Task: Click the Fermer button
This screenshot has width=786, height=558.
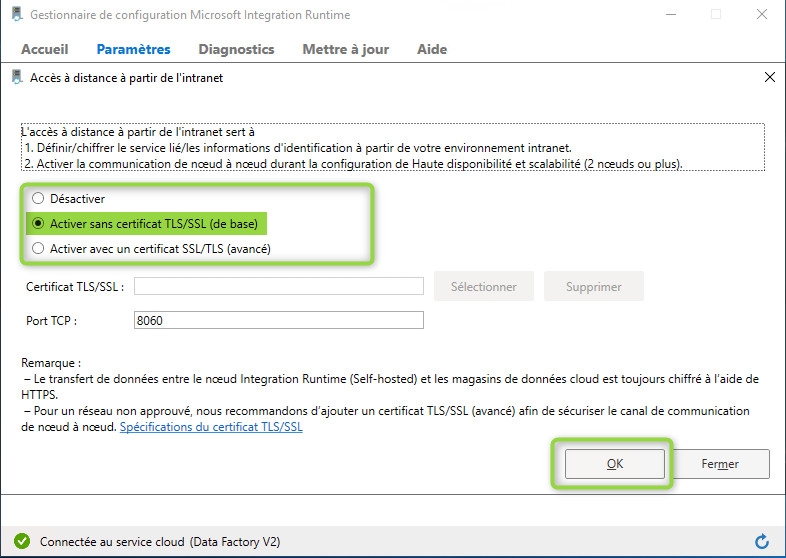Action: click(720, 464)
